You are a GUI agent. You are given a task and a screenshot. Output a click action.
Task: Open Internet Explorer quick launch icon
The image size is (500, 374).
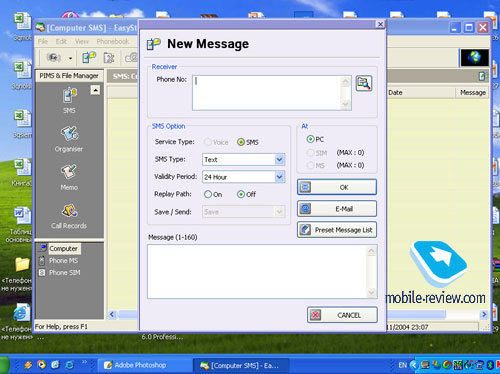[x=69, y=365]
